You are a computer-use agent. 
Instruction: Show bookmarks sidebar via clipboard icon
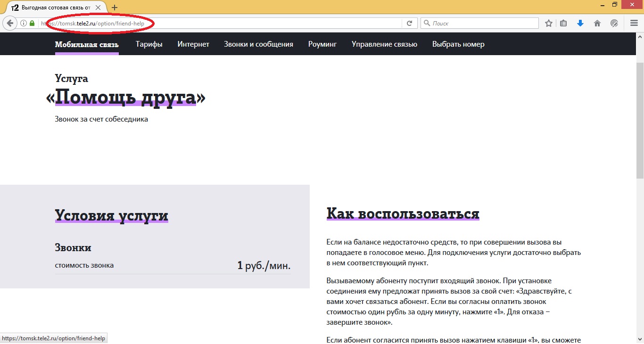click(563, 23)
